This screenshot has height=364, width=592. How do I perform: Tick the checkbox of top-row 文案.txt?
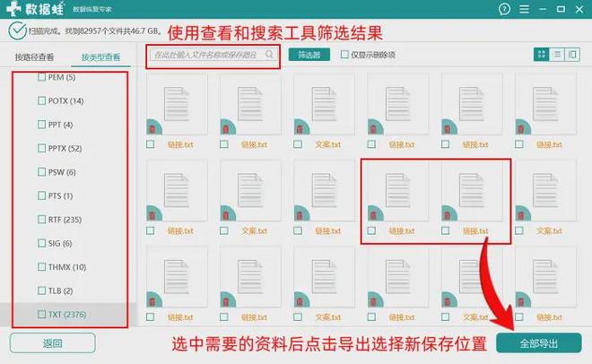point(298,144)
